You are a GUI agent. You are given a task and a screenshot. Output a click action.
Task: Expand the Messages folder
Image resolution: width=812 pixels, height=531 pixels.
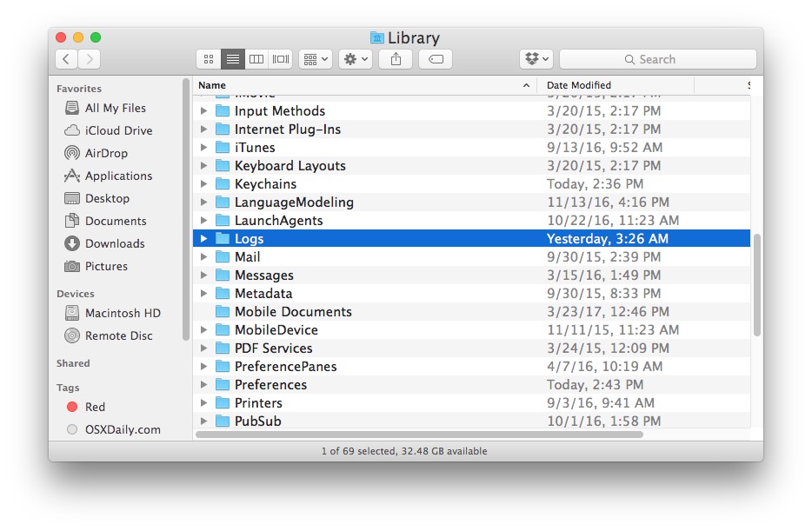point(203,275)
